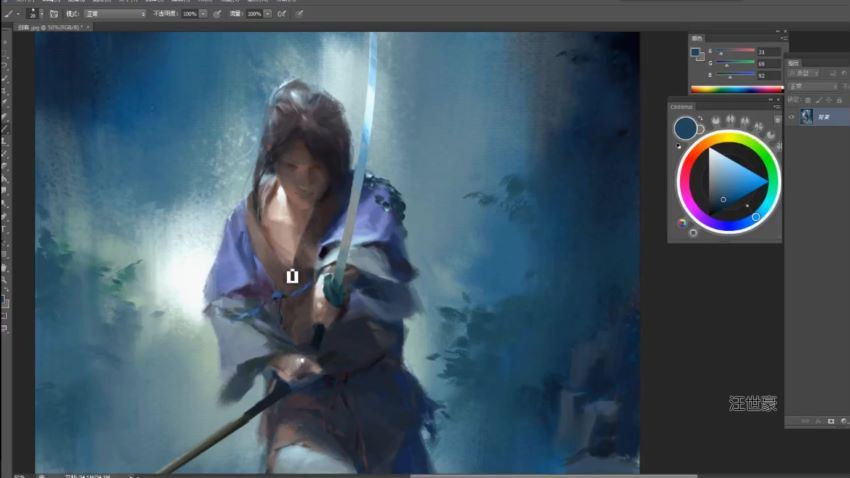Switch to the 颜色 Color panel tab

[697, 38]
